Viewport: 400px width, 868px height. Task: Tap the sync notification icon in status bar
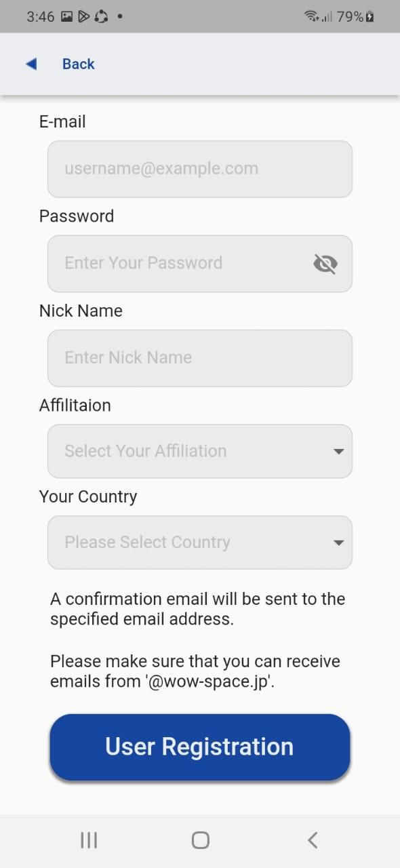(x=101, y=17)
